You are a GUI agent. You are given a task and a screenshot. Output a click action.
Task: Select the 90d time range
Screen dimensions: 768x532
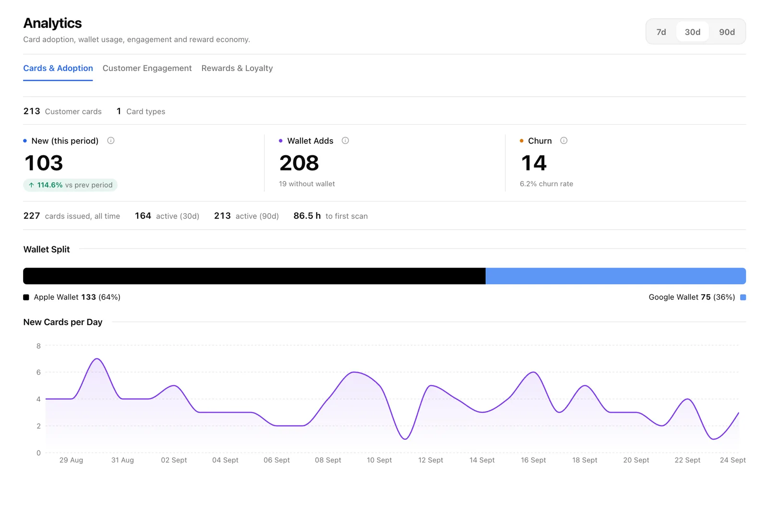point(727,32)
